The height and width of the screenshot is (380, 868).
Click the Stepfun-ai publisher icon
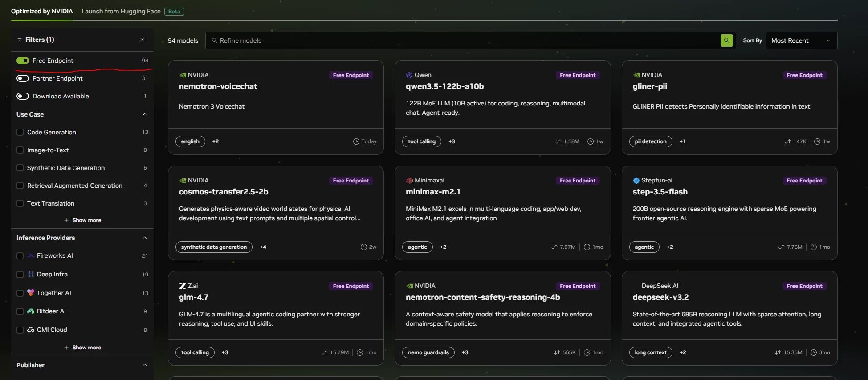coord(636,181)
